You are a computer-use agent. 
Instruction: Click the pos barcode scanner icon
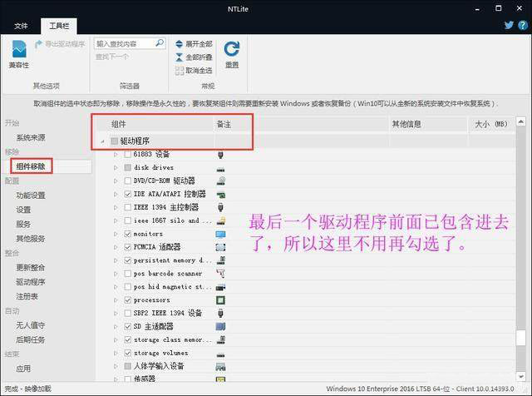coord(220,274)
